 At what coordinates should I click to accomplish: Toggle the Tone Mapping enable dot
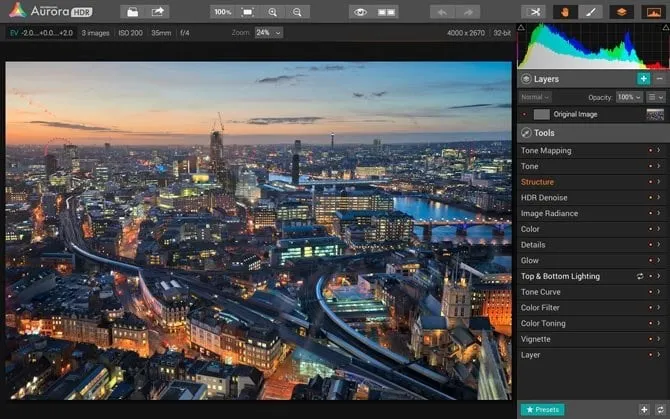click(x=650, y=151)
